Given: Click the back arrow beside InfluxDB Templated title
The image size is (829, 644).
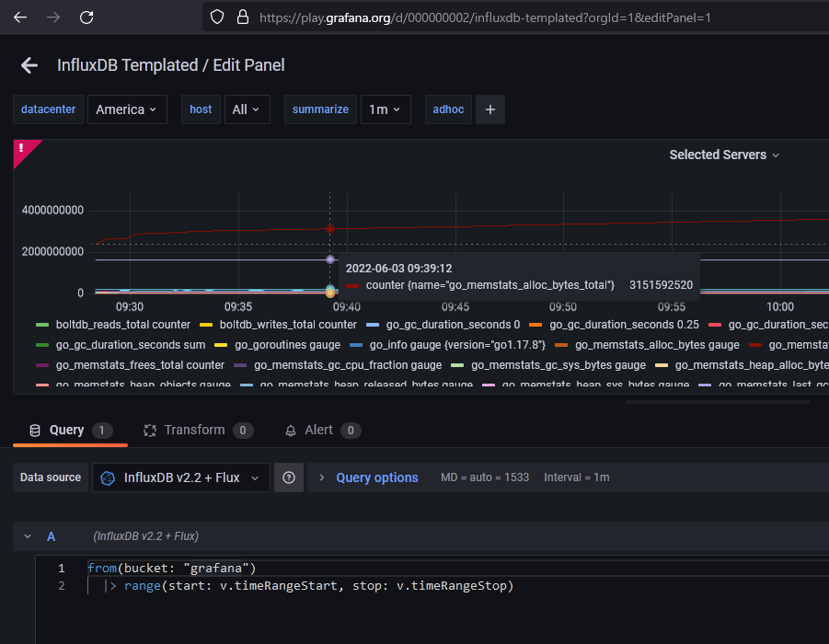Looking at the screenshot, I should point(29,64).
